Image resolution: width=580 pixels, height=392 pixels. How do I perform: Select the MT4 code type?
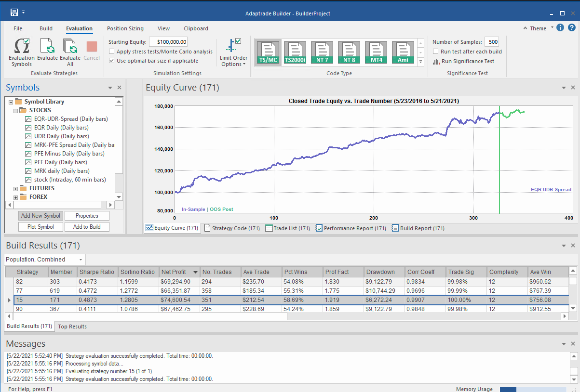click(376, 52)
